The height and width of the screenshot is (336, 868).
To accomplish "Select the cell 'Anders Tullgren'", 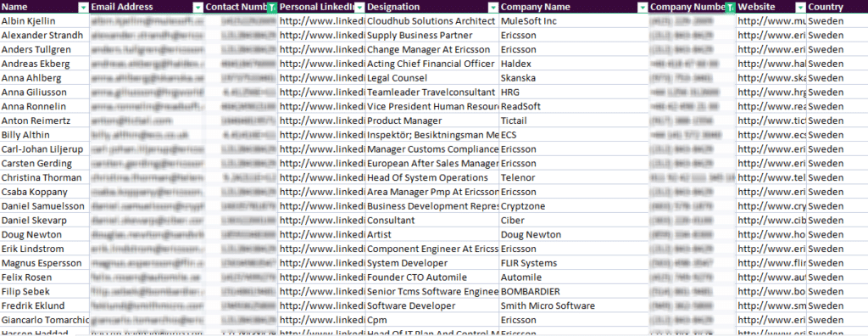I will click(x=44, y=49).
